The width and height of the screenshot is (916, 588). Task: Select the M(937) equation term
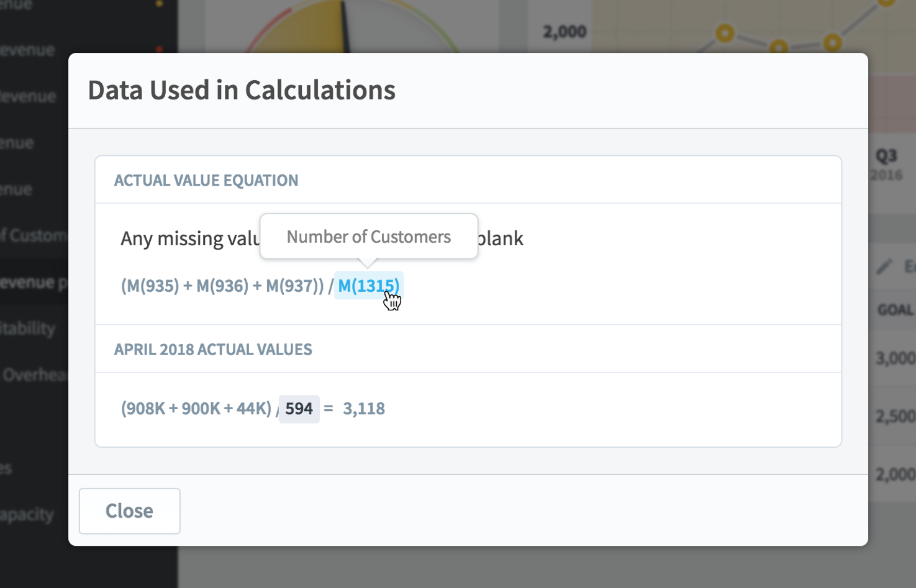(292, 286)
